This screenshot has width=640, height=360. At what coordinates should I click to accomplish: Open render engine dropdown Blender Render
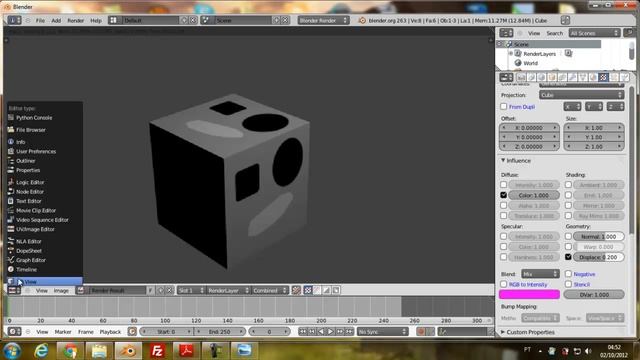[323, 20]
